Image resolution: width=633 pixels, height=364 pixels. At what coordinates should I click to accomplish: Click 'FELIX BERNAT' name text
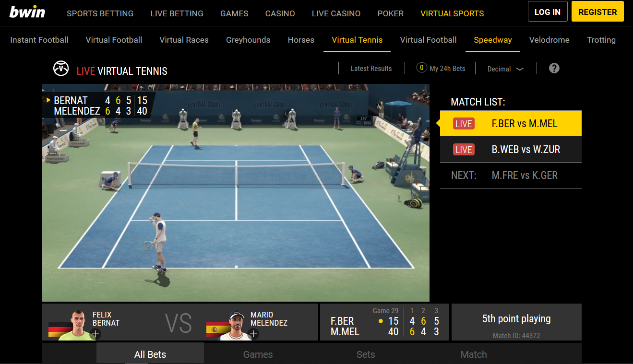pos(106,319)
